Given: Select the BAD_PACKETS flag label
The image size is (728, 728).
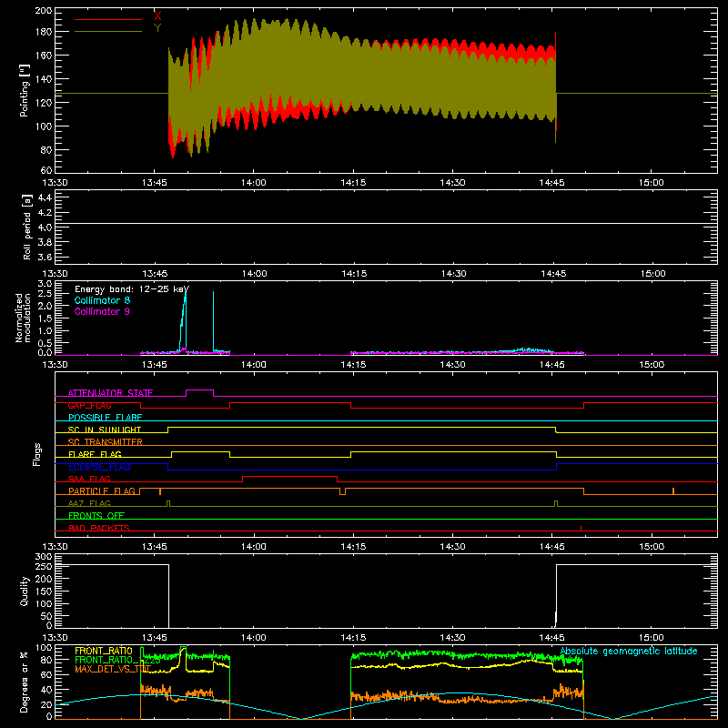Looking at the screenshot, I should click(x=99, y=528).
